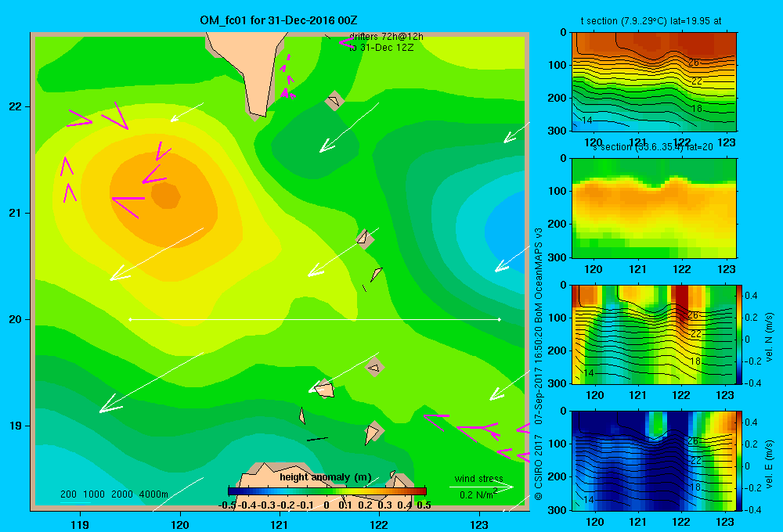Click '0.5' tick at height anomaly bar's right end
Image resolution: width=783 pixels, height=532 pixels.
(424, 505)
